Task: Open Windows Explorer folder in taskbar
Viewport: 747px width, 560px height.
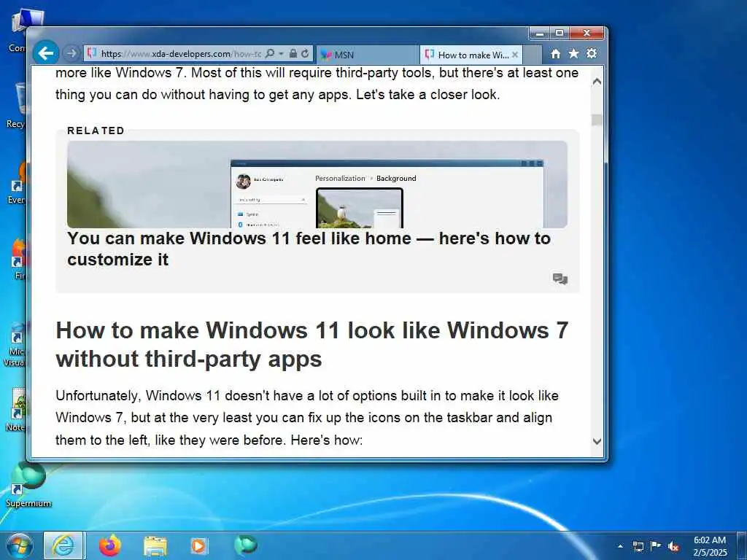Action: click(155, 547)
